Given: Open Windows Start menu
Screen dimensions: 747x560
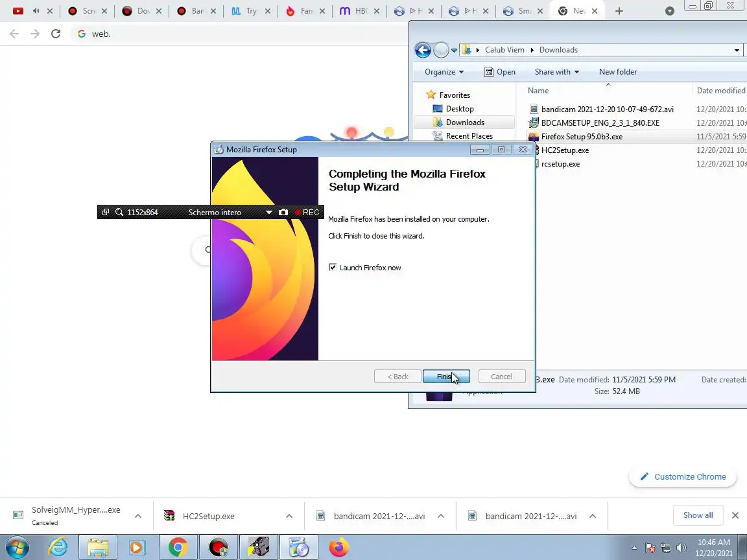Looking at the screenshot, I should pyautogui.click(x=17, y=548).
